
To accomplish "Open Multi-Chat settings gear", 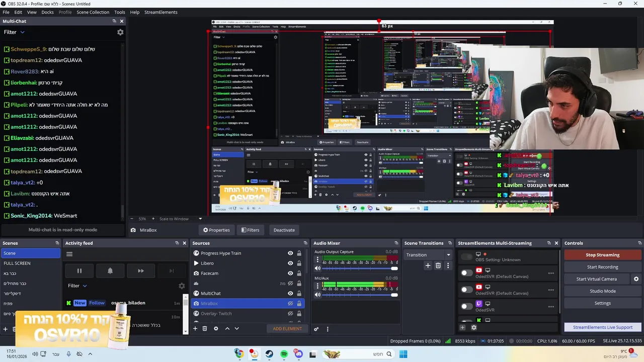I will pos(120,32).
